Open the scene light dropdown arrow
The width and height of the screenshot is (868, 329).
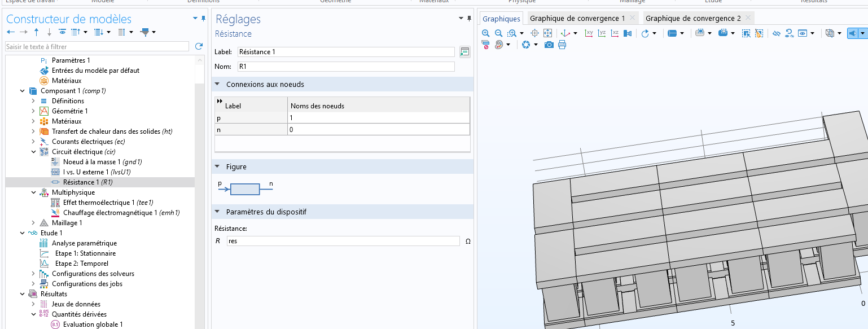click(x=862, y=33)
